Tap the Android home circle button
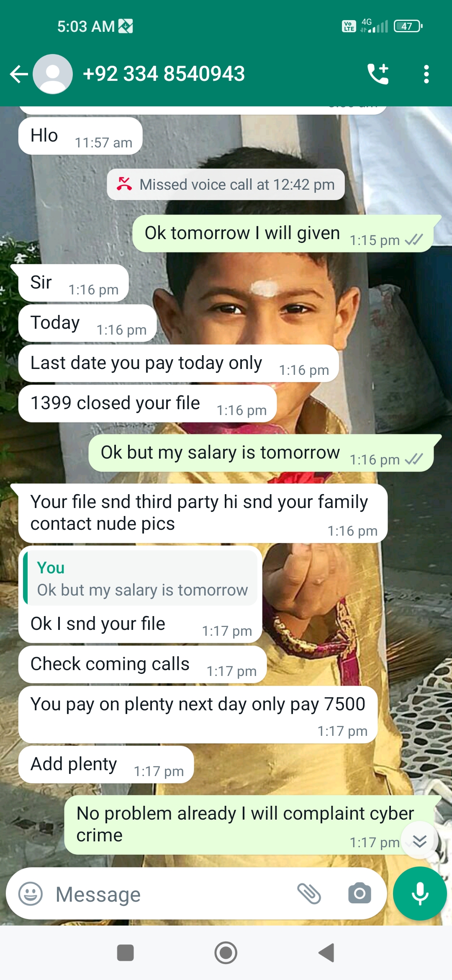 (x=226, y=953)
